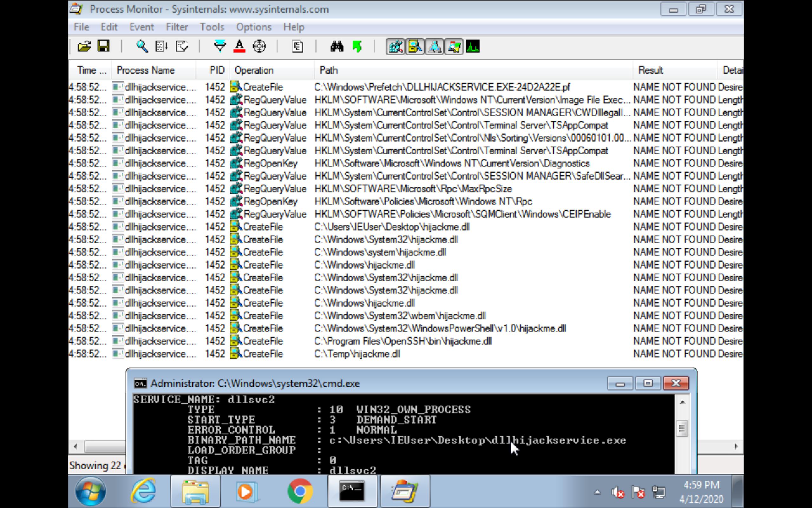
Task: Select the C:\Users\IEUser\Desktop\hijackme.dll row
Action: 406,227
